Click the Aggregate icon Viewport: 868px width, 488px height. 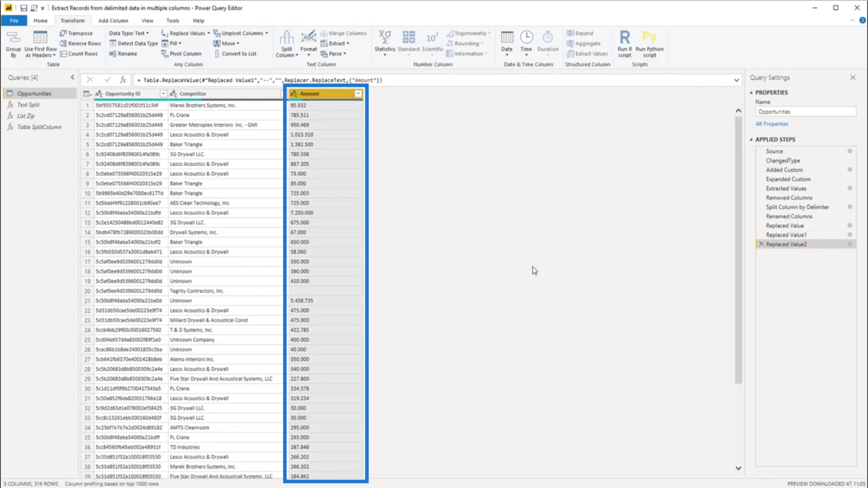pos(570,43)
